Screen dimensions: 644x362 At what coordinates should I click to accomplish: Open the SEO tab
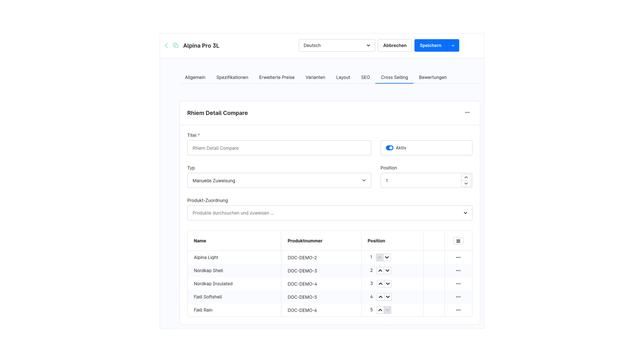[x=365, y=77]
